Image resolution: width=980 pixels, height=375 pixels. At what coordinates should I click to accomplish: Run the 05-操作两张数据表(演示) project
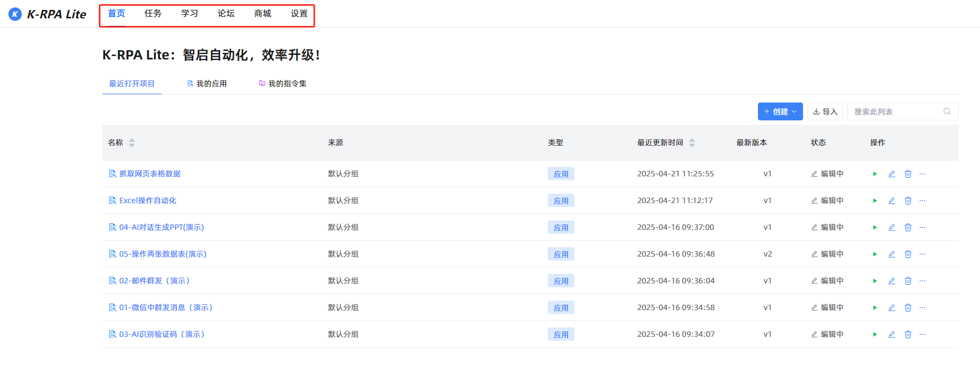[875, 254]
